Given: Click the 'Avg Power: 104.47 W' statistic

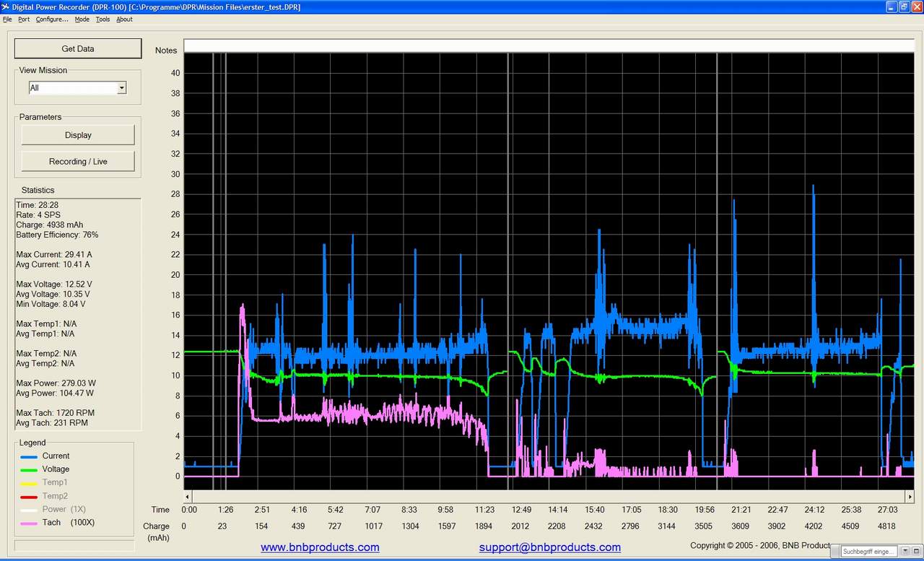Looking at the screenshot, I should [55, 393].
